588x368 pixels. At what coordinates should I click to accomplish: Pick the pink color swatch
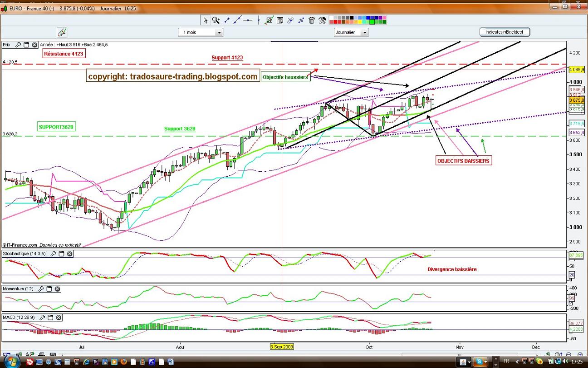click(x=384, y=17)
